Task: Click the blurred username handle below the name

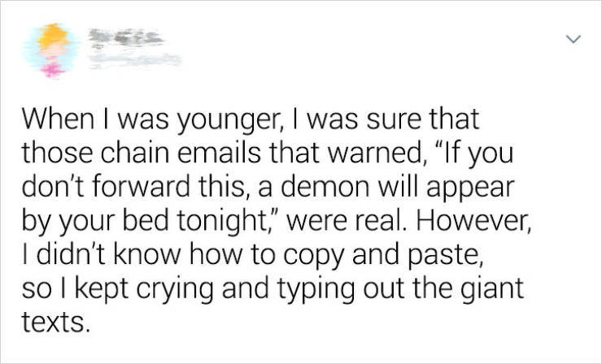Action: pos(133,58)
